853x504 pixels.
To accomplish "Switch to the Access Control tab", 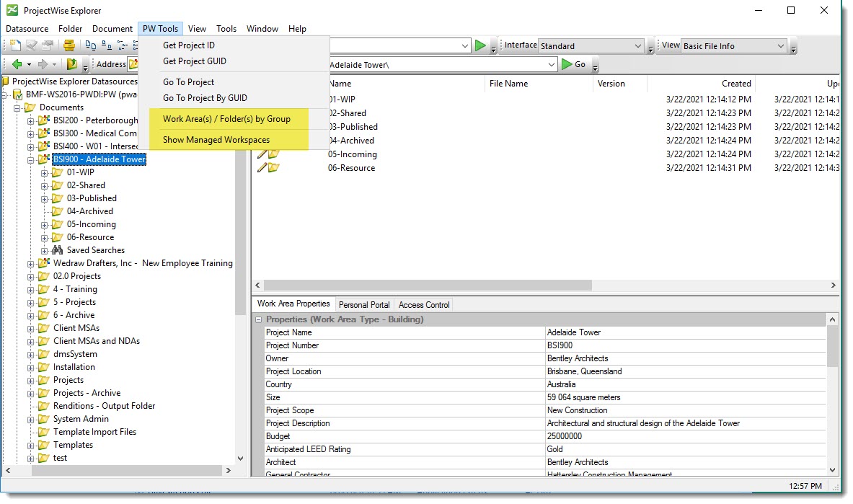I will coord(423,304).
